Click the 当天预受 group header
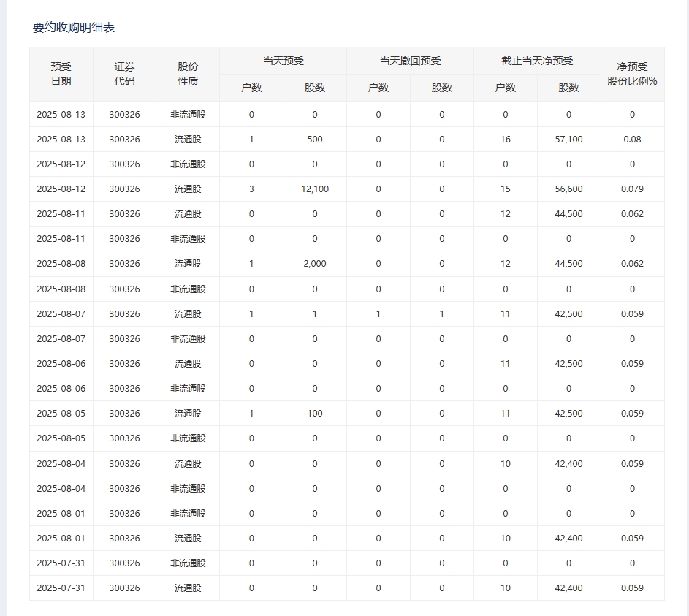 click(x=283, y=61)
